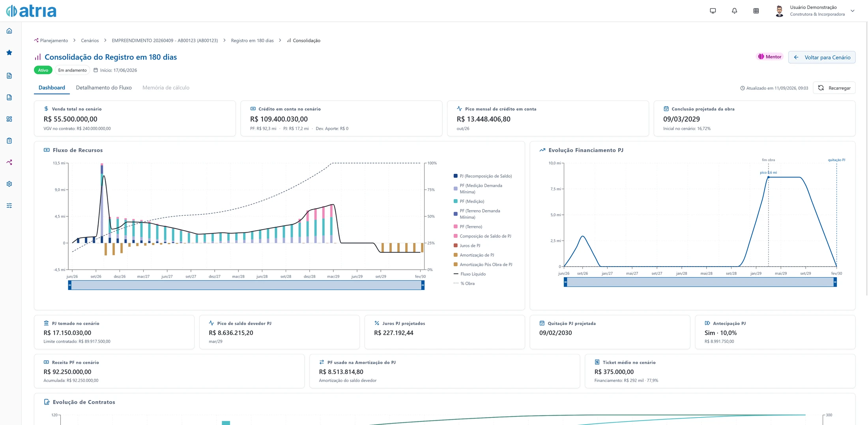The image size is (868, 425).
Task: Hide the PF (Medição) legend series
Action: click(x=469, y=201)
